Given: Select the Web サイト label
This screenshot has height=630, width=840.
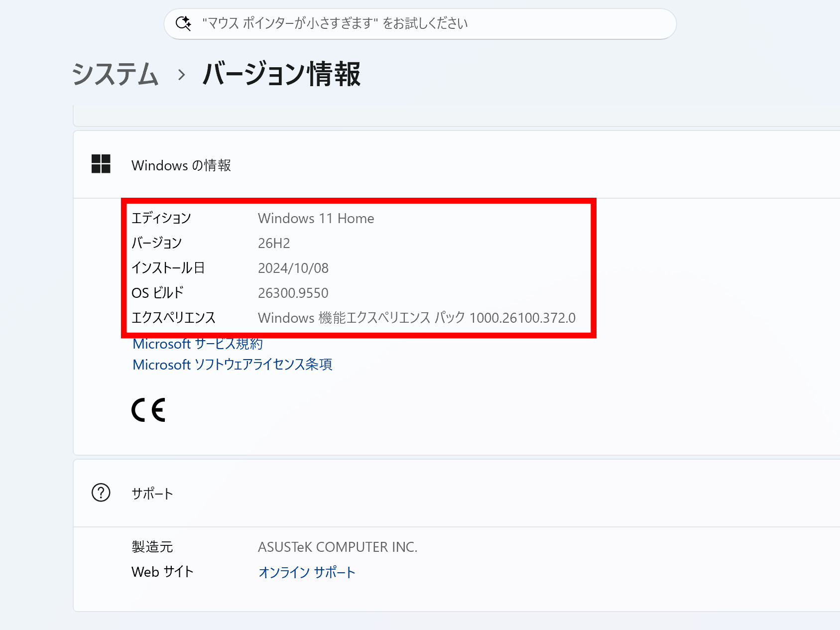Looking at the screenshot, I should (x=162, y=572).
